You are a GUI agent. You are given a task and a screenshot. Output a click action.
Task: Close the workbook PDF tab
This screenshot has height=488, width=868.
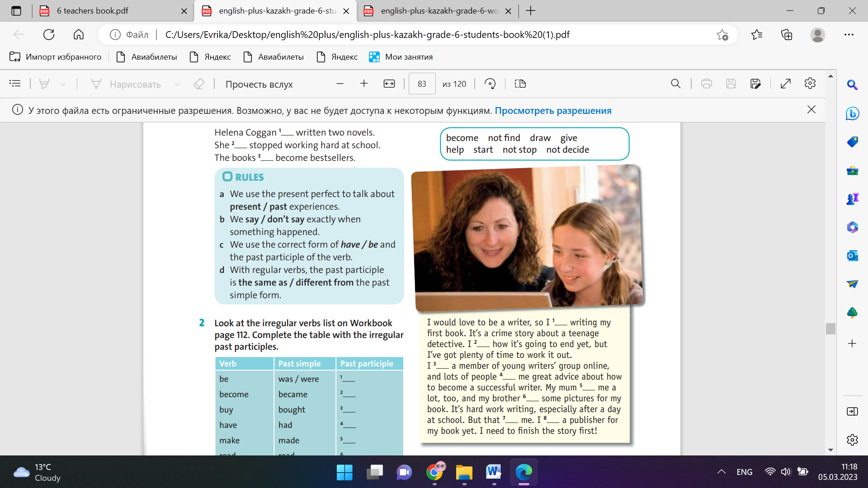pos(508,11)
